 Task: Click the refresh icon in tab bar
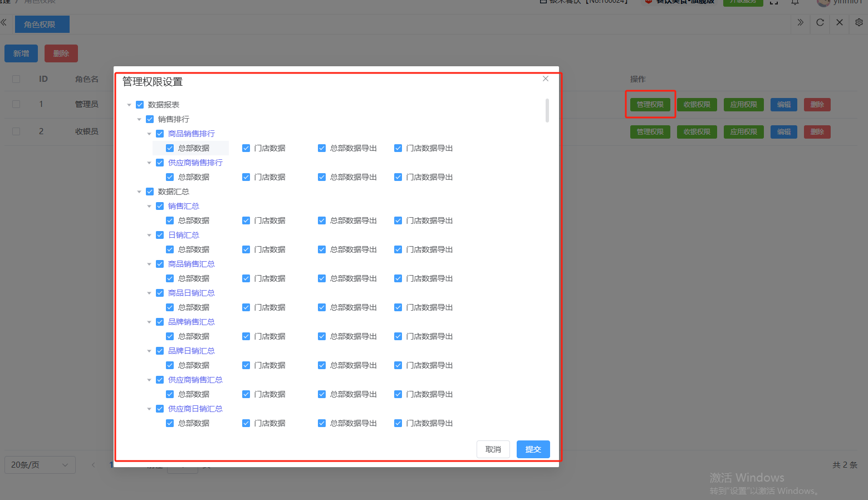820,23
